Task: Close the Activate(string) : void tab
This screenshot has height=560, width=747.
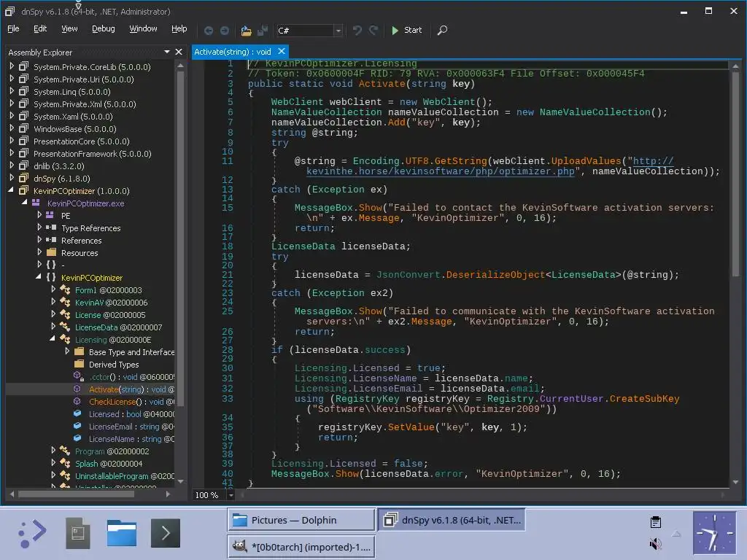Action: point(282,51)
